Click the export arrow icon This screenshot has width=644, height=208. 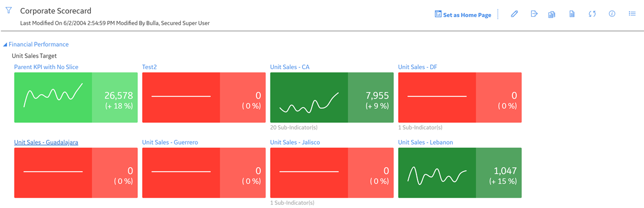coord(534,14)
